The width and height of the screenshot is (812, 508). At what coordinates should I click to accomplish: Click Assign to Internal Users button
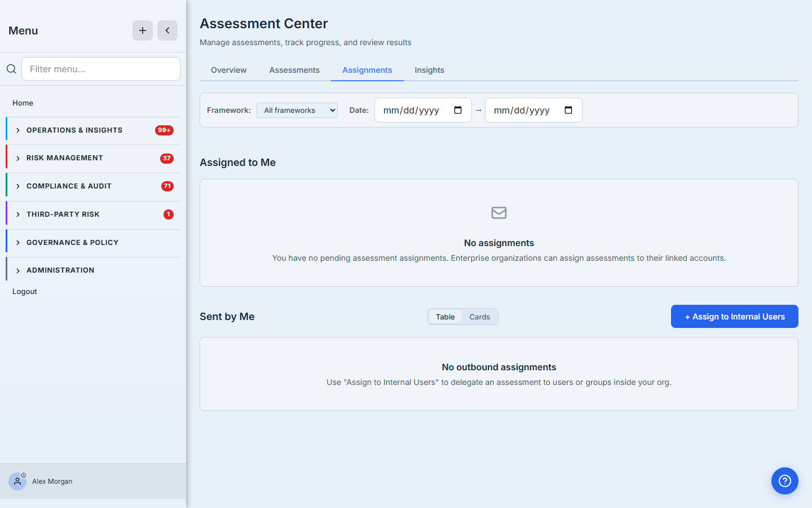point(735,316)
